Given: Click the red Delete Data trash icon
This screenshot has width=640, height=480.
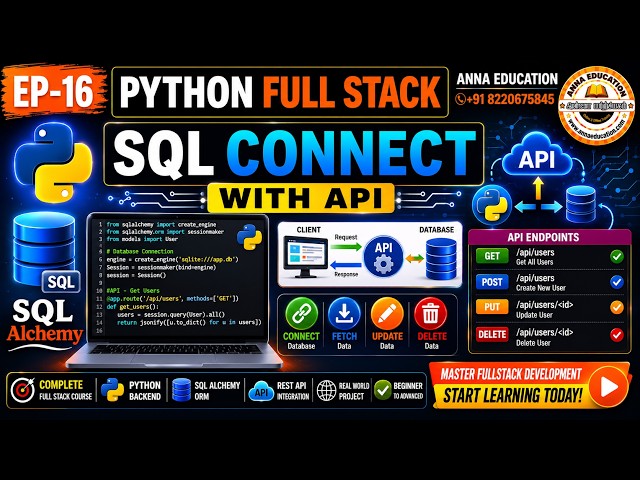Looking at the screenshot, I should (x=430, y=314).
